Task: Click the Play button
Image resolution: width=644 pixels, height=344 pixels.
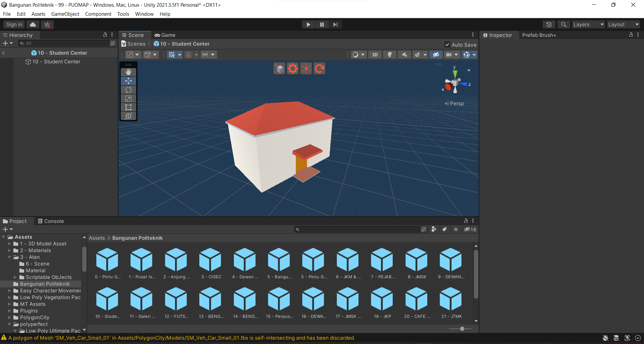Action: click(x=308, y=24)
